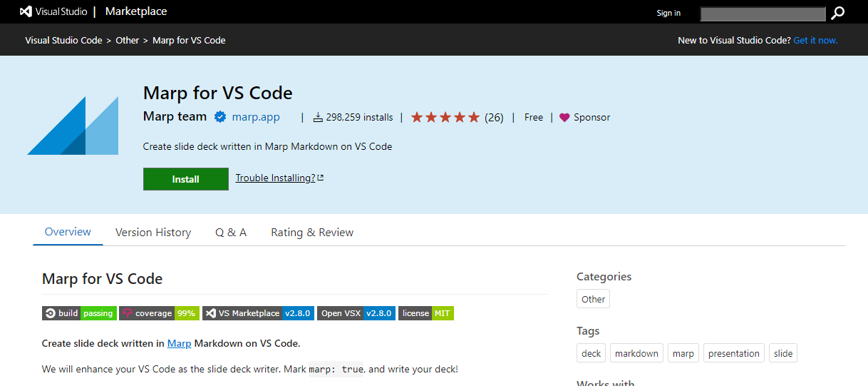Image resolution: width=868 pixels, height=386 pixels.
Task: Switch to the Version History tab
Action: click(x=153, y=233)
